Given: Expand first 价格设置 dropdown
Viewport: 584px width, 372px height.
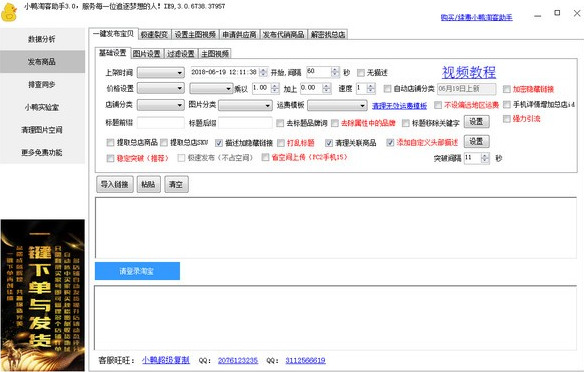Looking at the screenshot, I should [161, 88].
